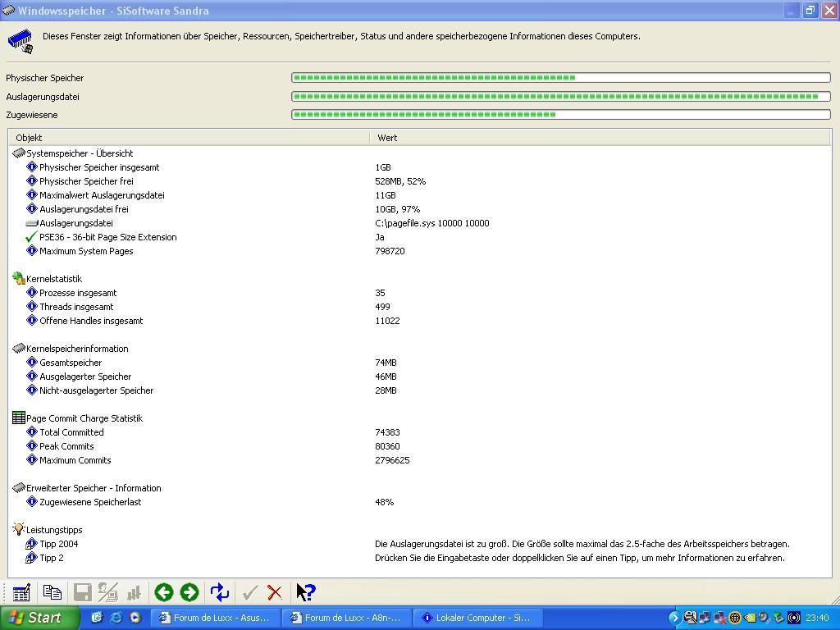Click the value 74383
The height and width of the screenshot is (630, 840).
388,431
